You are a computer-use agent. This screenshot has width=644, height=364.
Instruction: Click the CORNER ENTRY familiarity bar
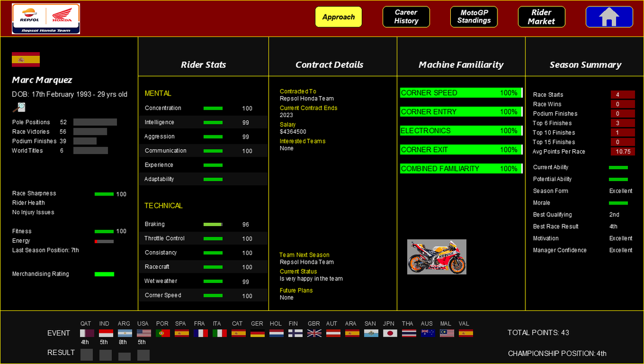(x=461, y=112)
